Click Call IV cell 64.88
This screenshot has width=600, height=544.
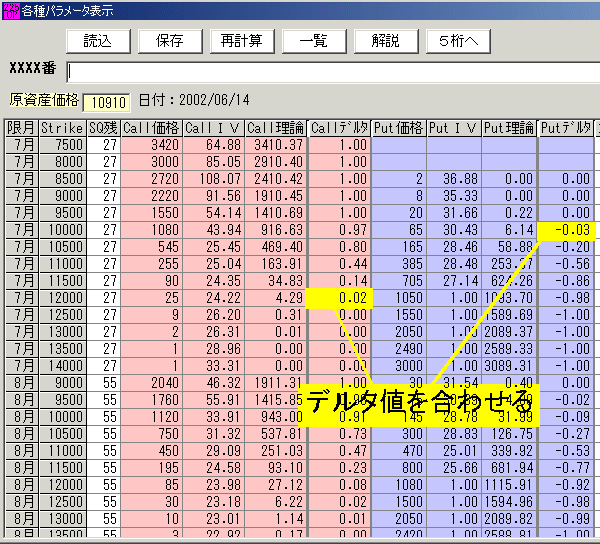214,145
